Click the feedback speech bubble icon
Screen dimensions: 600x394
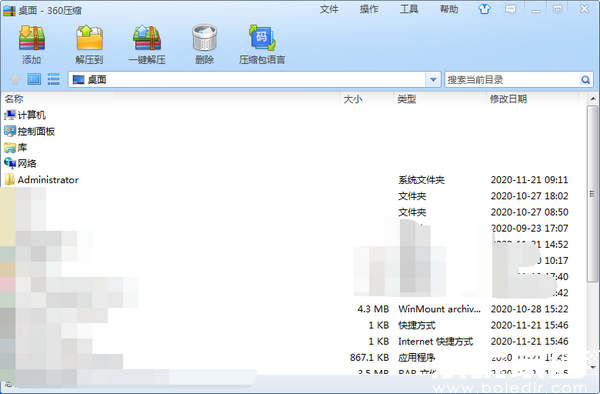[510, 9]
